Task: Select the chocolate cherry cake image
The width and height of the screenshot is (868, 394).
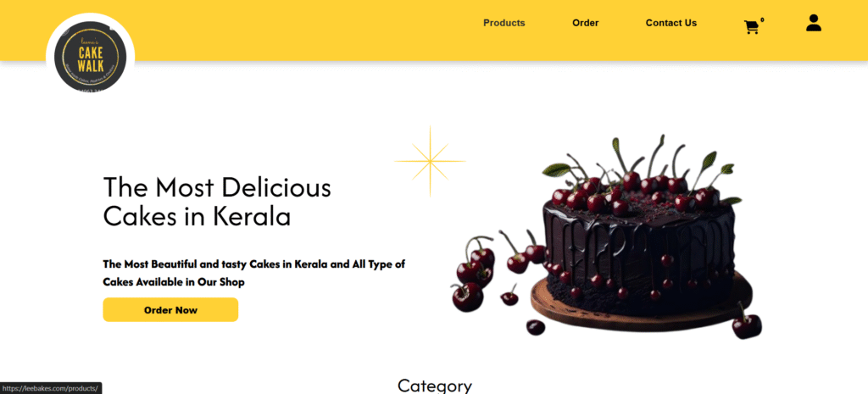Action: point(606,237)
